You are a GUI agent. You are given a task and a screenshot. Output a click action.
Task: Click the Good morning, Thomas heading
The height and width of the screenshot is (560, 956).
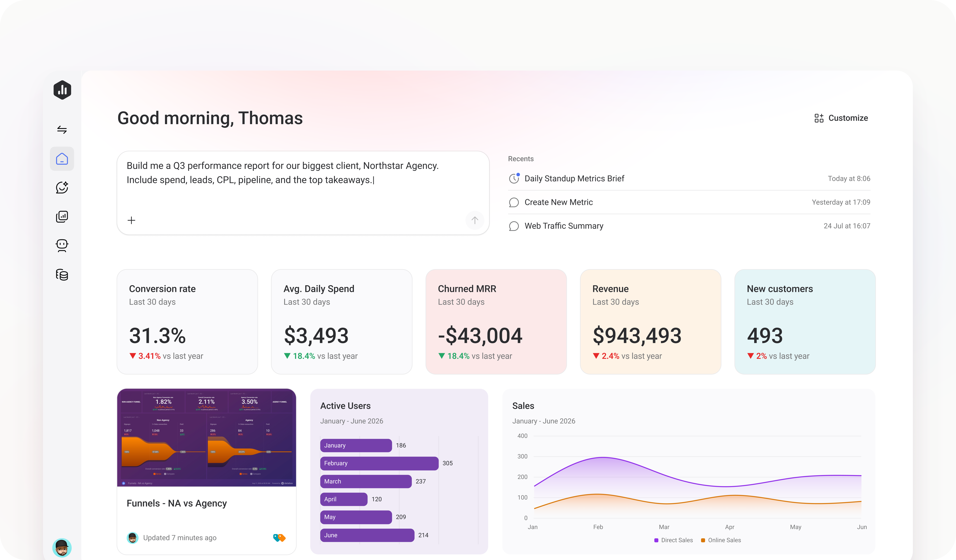click(x=210, y=118)
